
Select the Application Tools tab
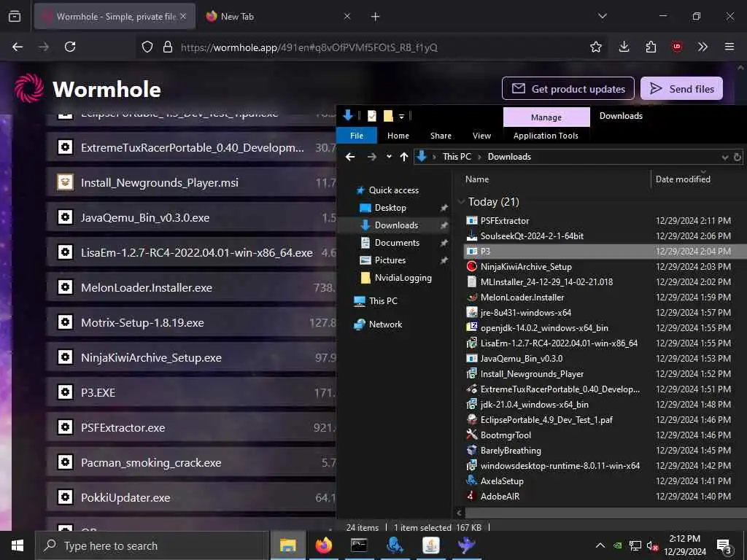pos(546,136)
